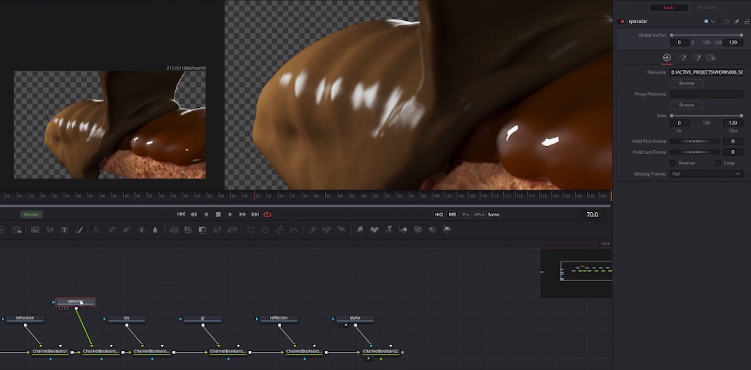Add a Matte Control node from toolbar
Screen dimensions: 751x370
[x=202, y=230]
